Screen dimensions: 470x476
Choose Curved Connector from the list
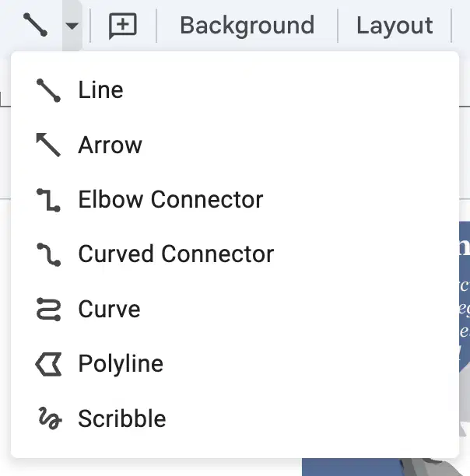[176, 254]
